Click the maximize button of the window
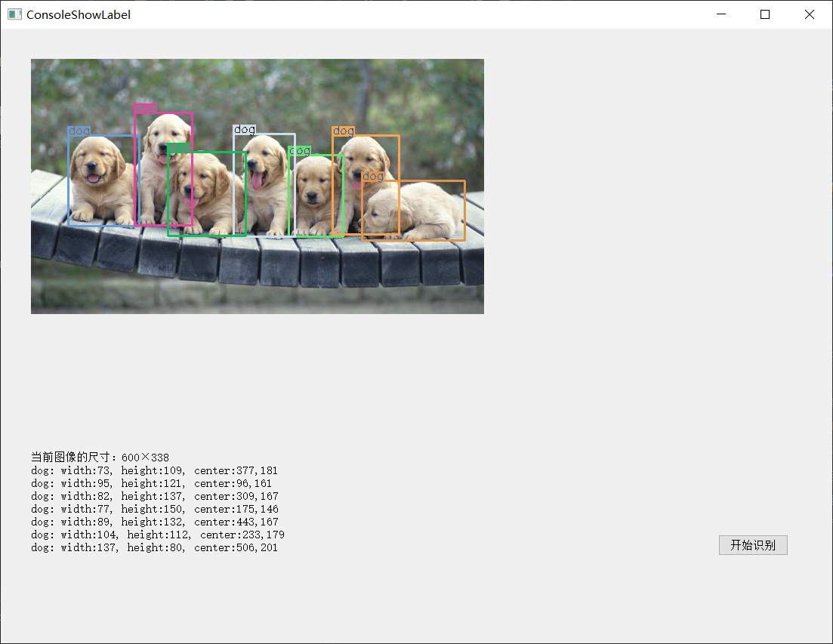 [x=765, y=14]
